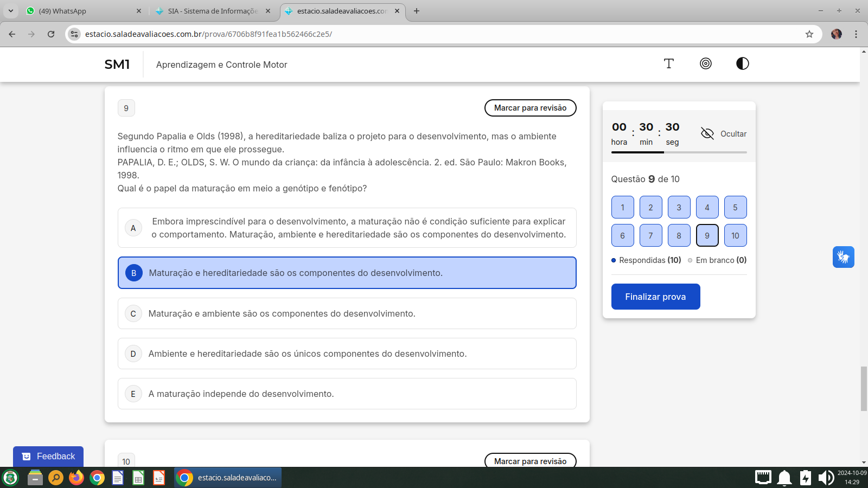
Task: Mark question 9 for review
Action: 530,108
